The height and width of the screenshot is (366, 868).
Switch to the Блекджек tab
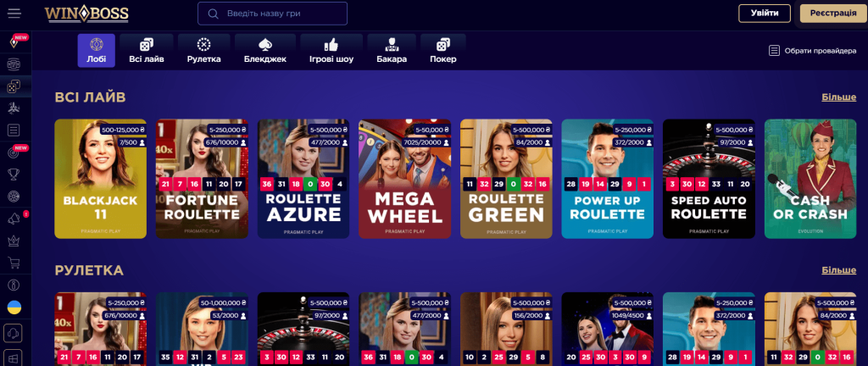(265, 51)
